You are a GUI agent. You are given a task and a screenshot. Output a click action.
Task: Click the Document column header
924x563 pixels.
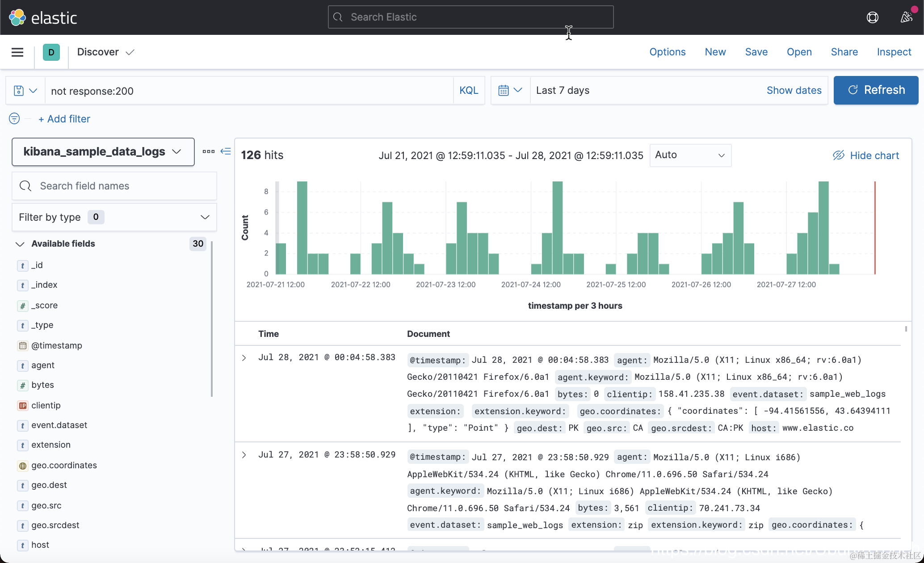pyautogui.click(x=428, y=334)
